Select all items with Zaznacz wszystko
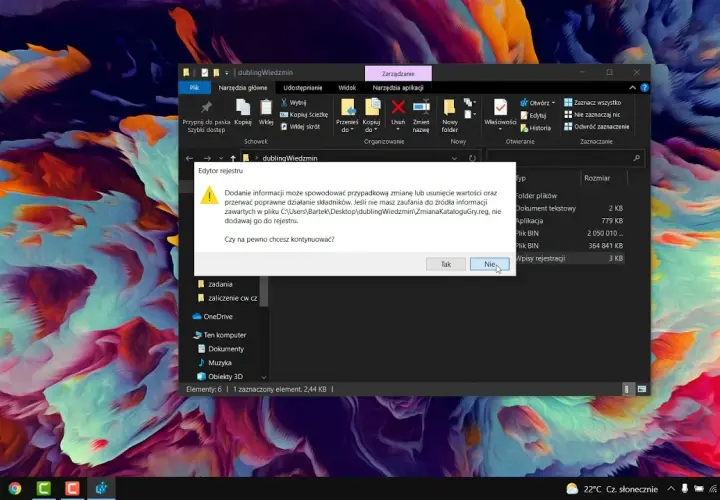720x500 pixels. (x=592, y=102)
